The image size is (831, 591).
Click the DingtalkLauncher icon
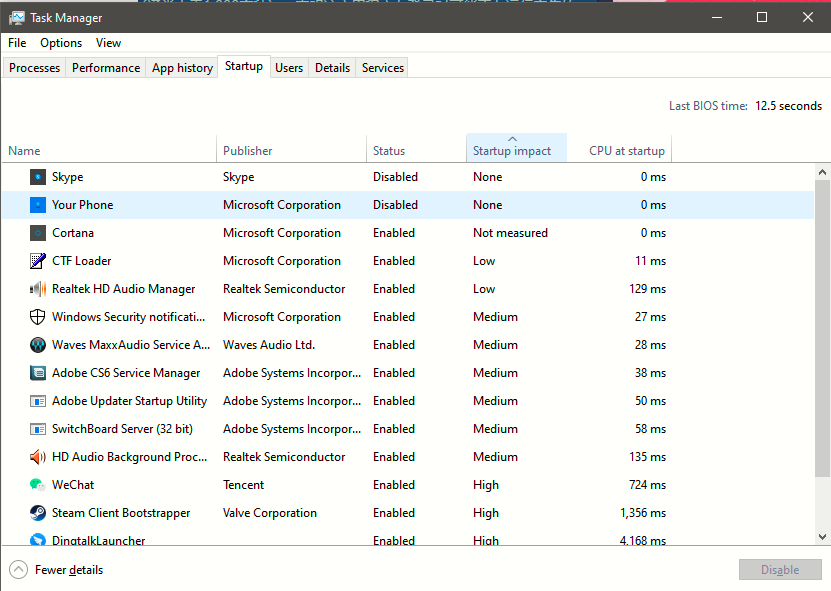38,540
